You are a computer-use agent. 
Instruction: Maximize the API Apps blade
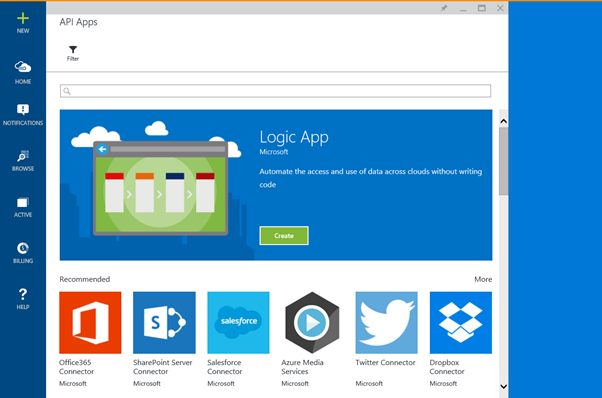(x=481, y=8)
